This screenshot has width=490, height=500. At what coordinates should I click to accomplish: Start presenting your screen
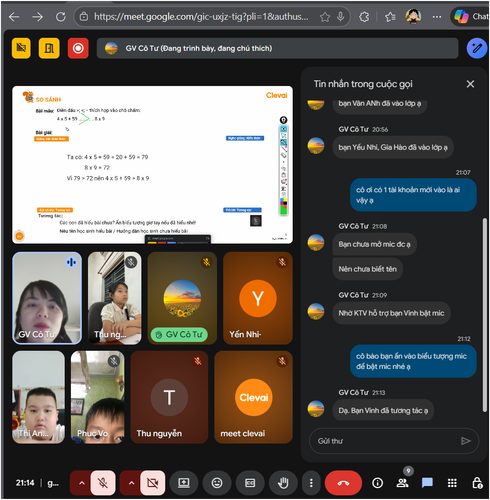tap(184, 483)
